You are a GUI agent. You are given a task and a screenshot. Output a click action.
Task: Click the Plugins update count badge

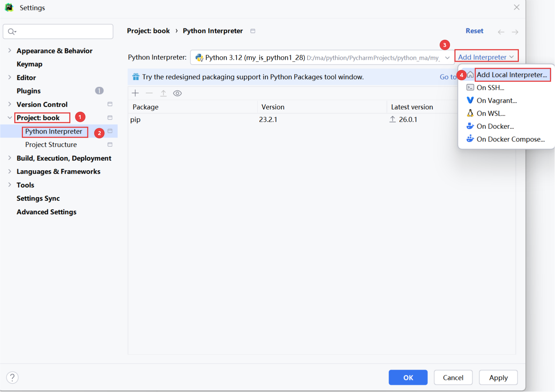point(99,91)
